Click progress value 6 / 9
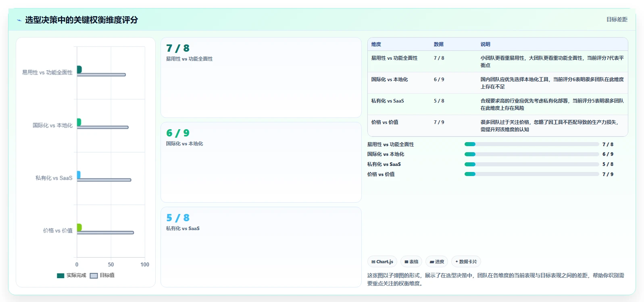Viewport: 644px width, 302px height. pos(608,154)
